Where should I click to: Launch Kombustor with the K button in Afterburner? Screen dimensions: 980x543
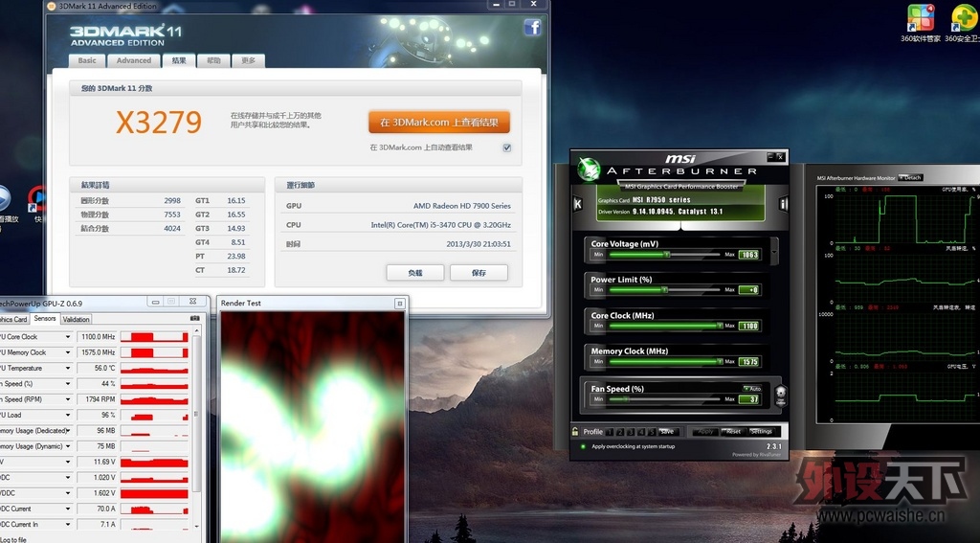[x=577, y=204]
